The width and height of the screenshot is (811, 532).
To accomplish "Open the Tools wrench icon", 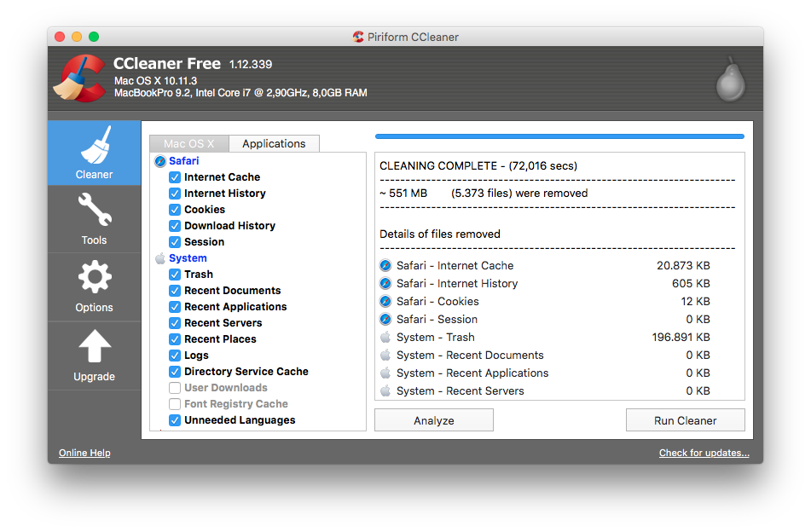I will (95, 210).
